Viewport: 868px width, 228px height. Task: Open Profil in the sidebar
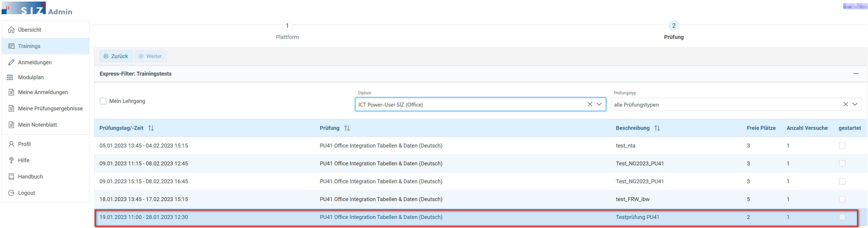[46, 144]
